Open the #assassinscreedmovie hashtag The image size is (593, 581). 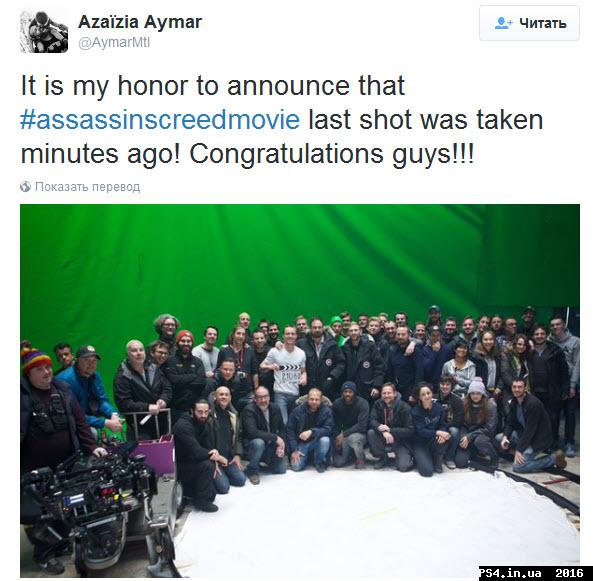pos(160,120)
